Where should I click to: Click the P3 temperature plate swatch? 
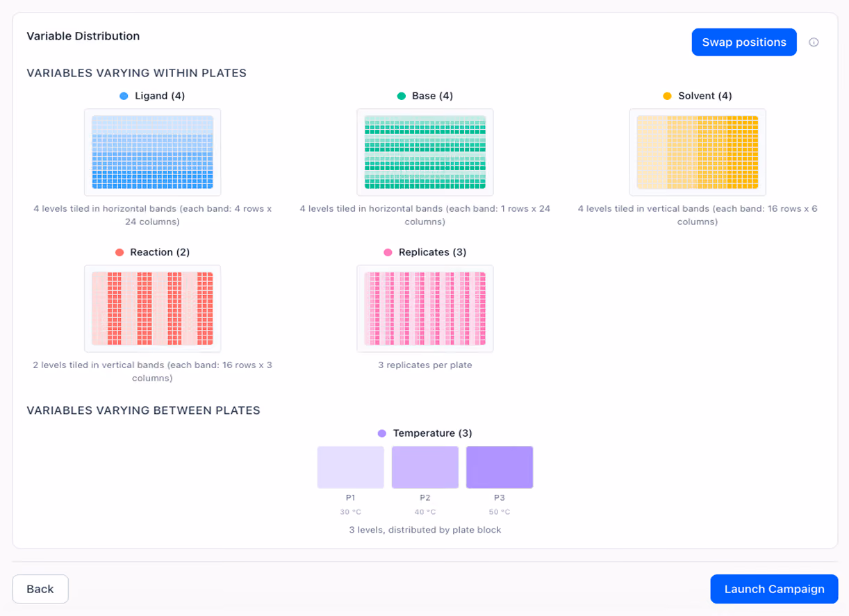click(x=500, y=467)
